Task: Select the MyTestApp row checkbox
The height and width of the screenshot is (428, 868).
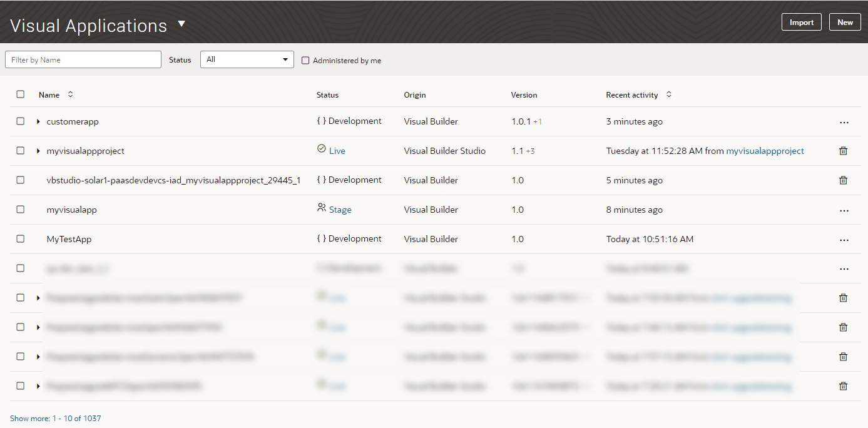Action: pyautogui.click(x=21, y=239)
